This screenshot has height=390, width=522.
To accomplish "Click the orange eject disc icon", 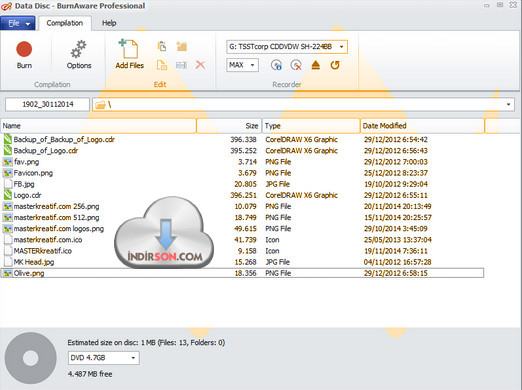I will coord(315,65).
